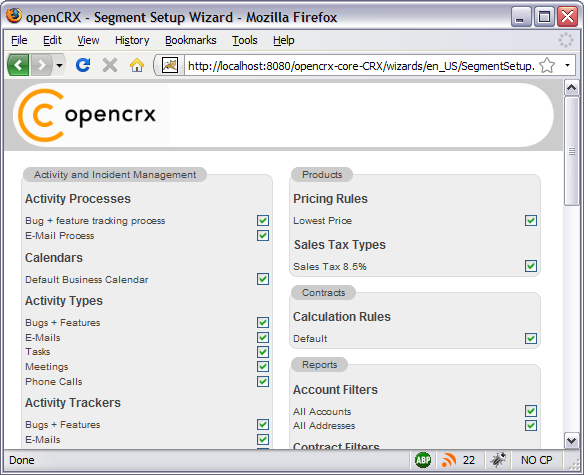
Task: Minimize the Firefox window
Action: [x=520, y=17]
